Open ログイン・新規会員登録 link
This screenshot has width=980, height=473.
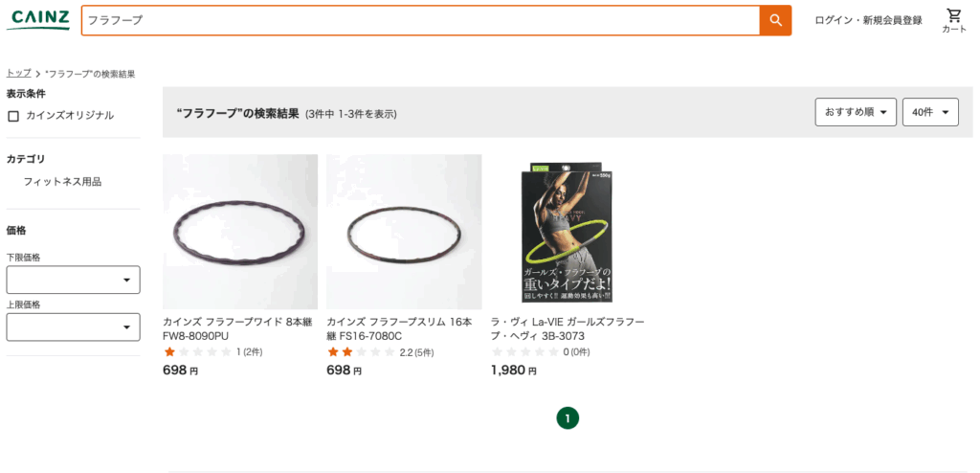[868, 20]
